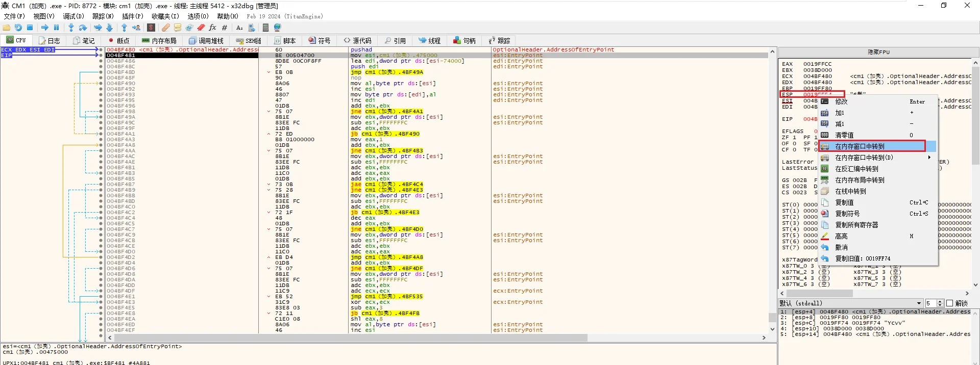Screen dimensions: 980x365
Task: Choose 高亮 from the context menu
Action: [x=878, y=236]
